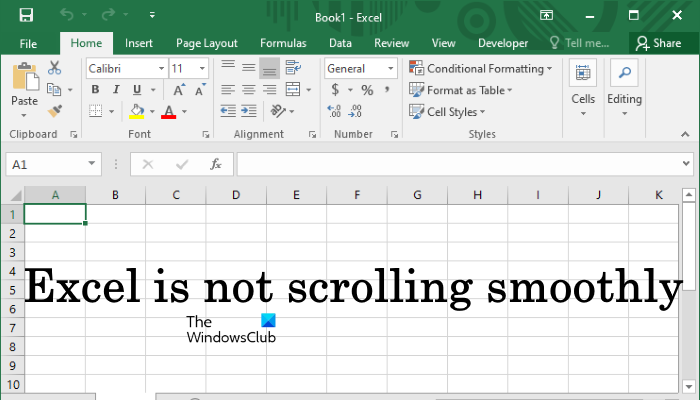Toggle Center horizontal alignment
The width and height of the screenshot is (700, 400).
(x=248, y=90)
